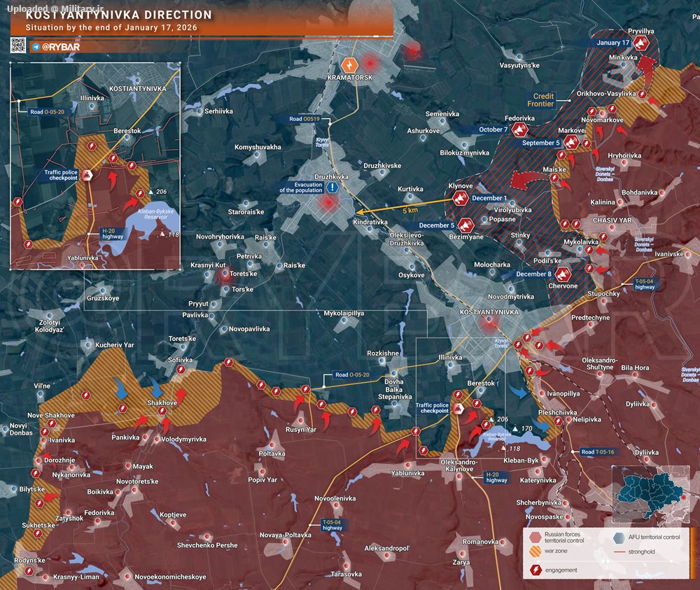Click the T-05-04 highway label near Novaya-Poltavka
700x590 pixels.
(332, 525)
